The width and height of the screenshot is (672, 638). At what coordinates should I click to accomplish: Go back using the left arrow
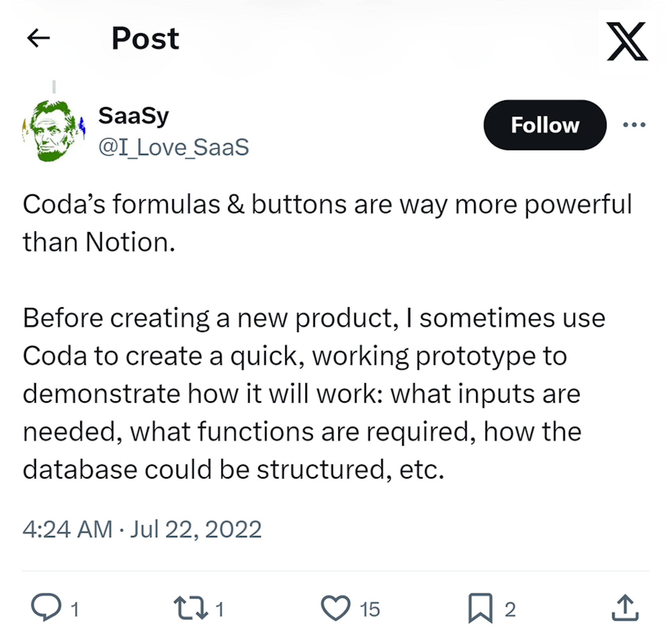tap(38, 38)
